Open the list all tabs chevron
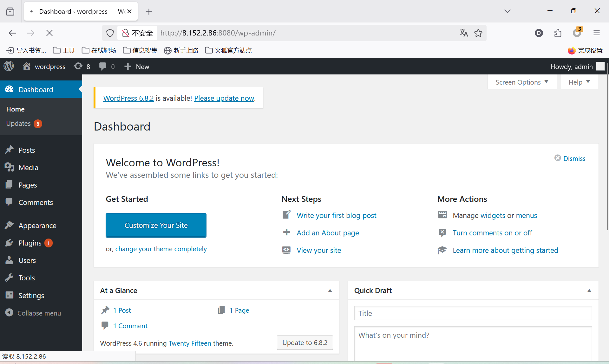Viewport: 609px width, 364px height. pos(507,11)
